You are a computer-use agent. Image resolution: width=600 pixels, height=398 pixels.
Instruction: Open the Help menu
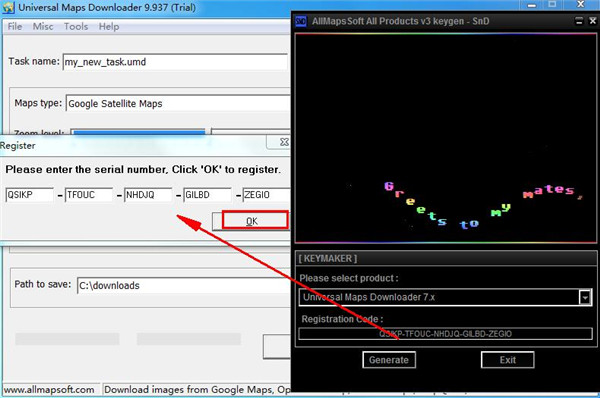coord(109,26)
